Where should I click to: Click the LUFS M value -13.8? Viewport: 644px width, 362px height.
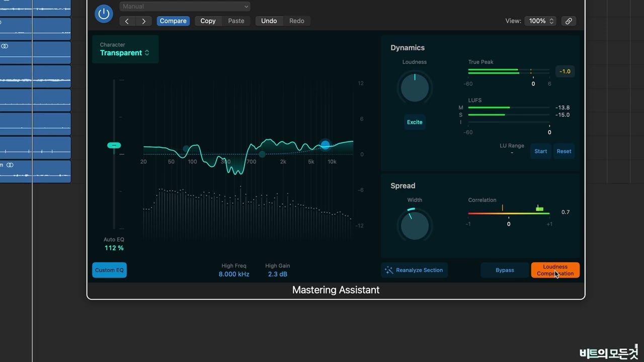[x=562, y=108]
